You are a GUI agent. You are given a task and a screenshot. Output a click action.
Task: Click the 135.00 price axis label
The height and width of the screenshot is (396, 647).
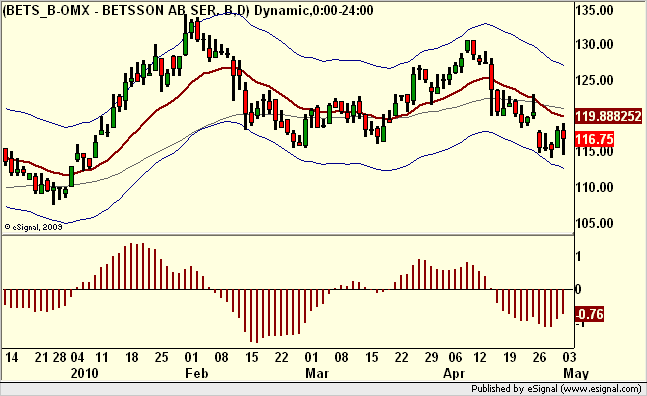click(594, 10)
